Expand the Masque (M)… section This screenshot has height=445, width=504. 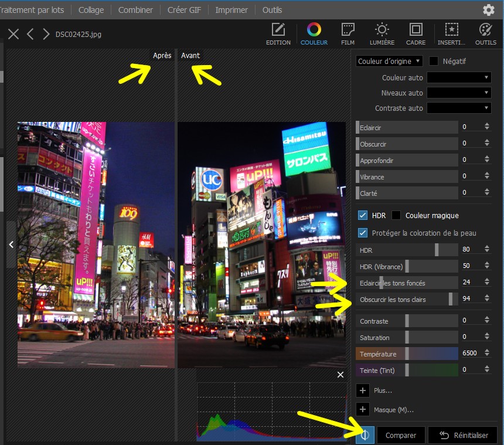coord(363,409)
